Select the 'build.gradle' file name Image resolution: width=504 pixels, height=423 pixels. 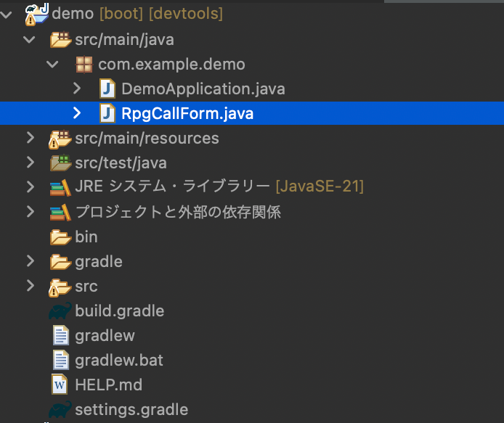click(120, 311)
